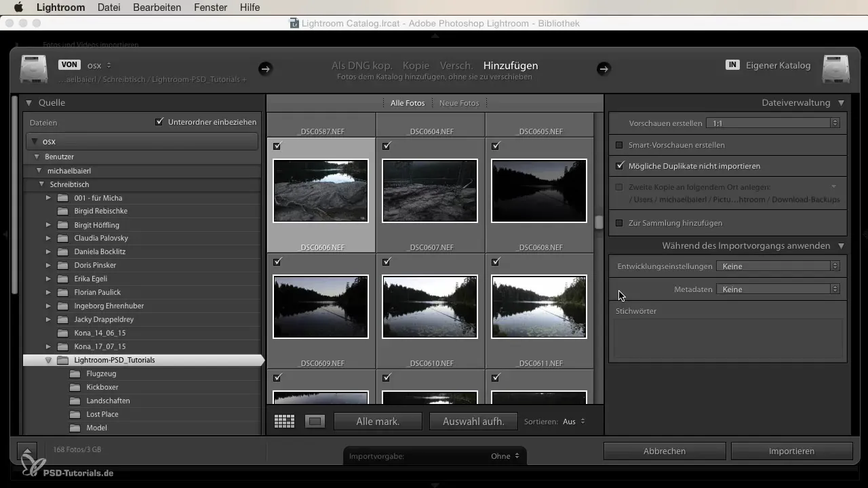Collapse Während des Importvorgangs anwenden panel
This screenshot has height=488, width=868.
[841, 246]
